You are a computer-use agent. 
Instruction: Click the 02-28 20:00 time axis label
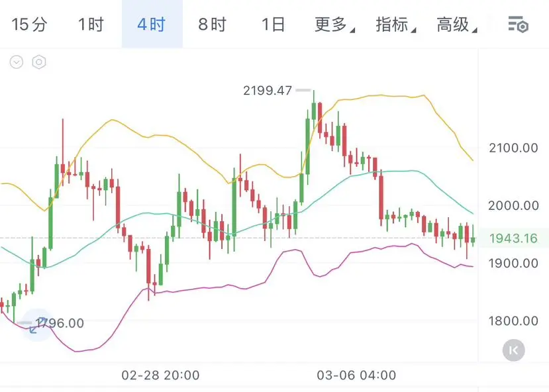tap(160, 375)
